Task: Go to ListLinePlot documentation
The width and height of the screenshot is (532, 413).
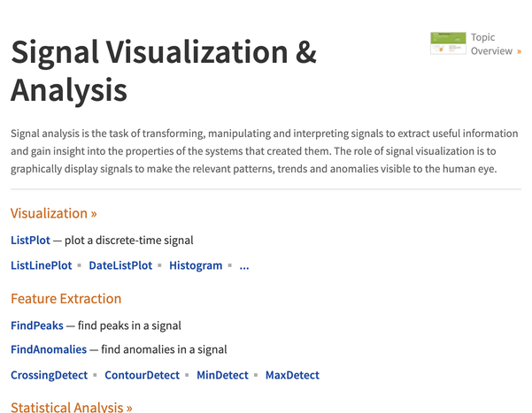Action: [x=42, y=265]
